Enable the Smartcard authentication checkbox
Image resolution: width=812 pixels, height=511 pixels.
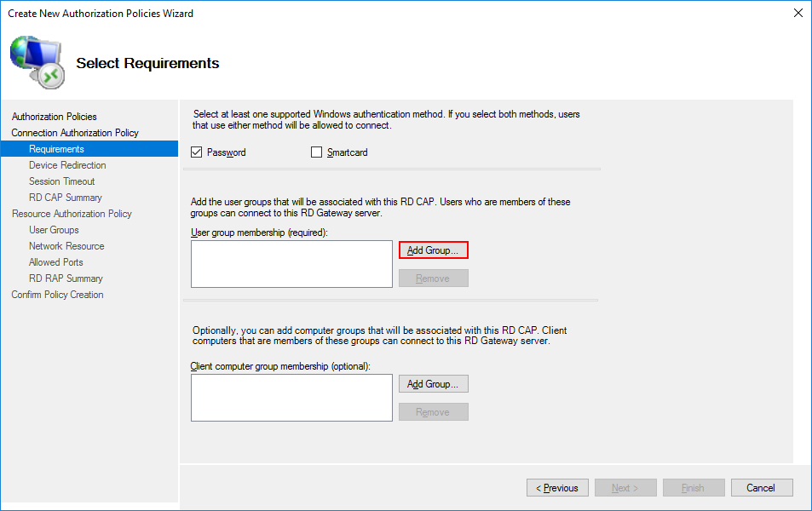click(x=317, y=152)
